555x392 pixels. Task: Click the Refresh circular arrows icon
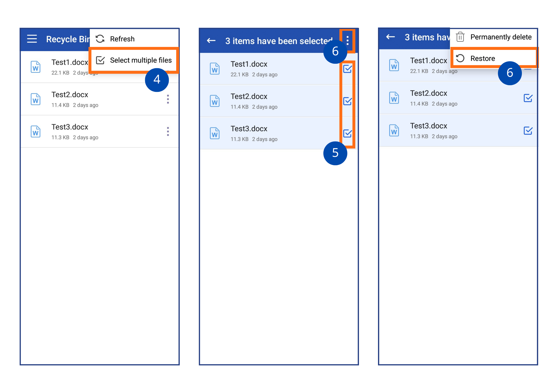100,39
